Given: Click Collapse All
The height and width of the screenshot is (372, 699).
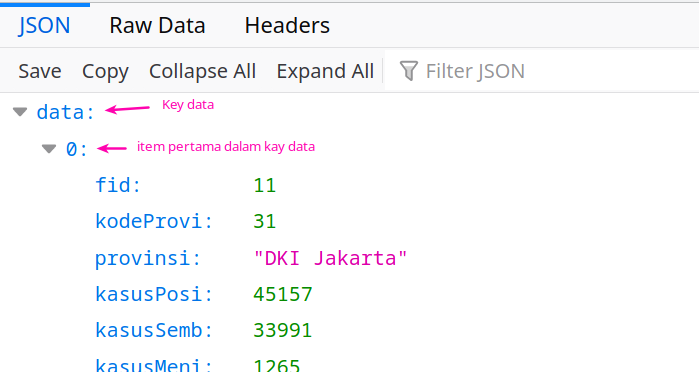Looking at the screenshot, I should [x=202, y=71].
